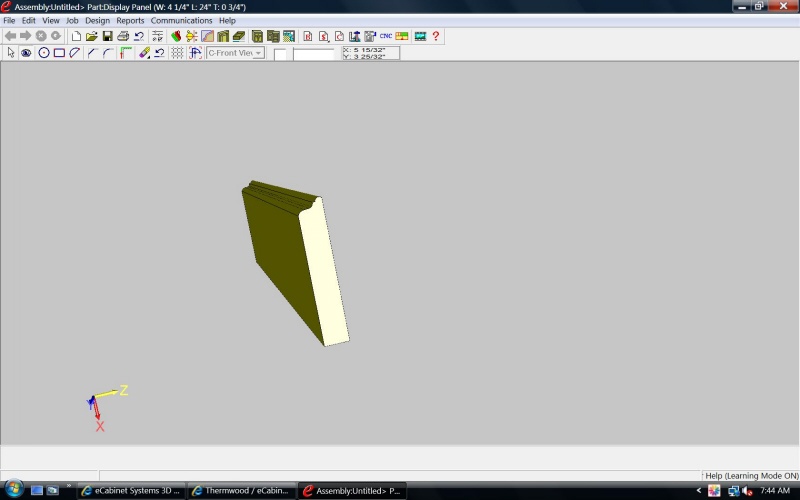This screenshot has width=800, height=500.
Task: Click the single cabinet icon
Action: [x=257, y=36]
